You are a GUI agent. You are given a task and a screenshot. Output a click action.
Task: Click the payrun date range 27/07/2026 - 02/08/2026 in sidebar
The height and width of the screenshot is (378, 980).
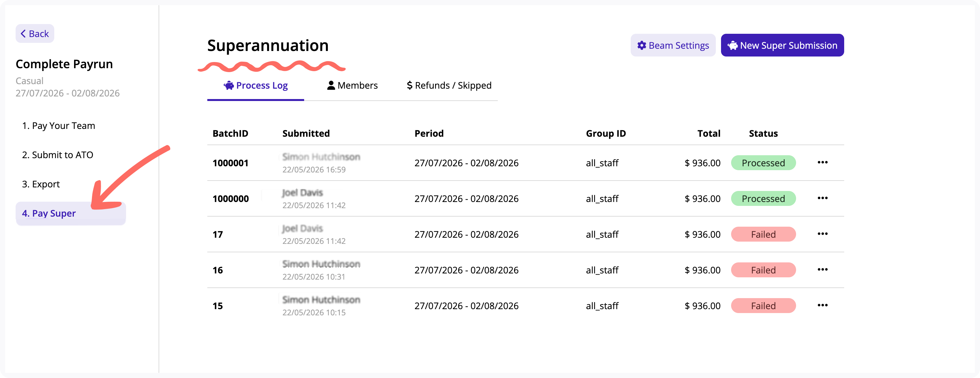(68, 94)
